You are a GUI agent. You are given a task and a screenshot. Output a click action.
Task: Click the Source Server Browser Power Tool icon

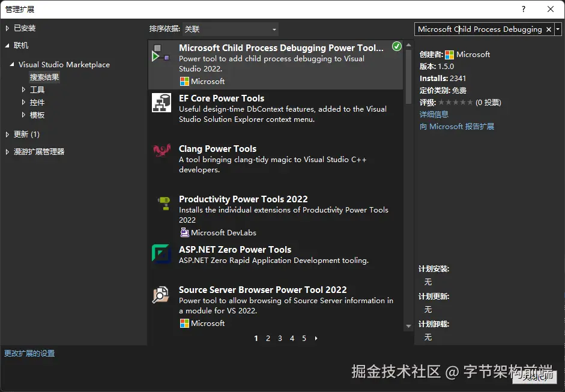pyautogui.click(x=161, y=295)
